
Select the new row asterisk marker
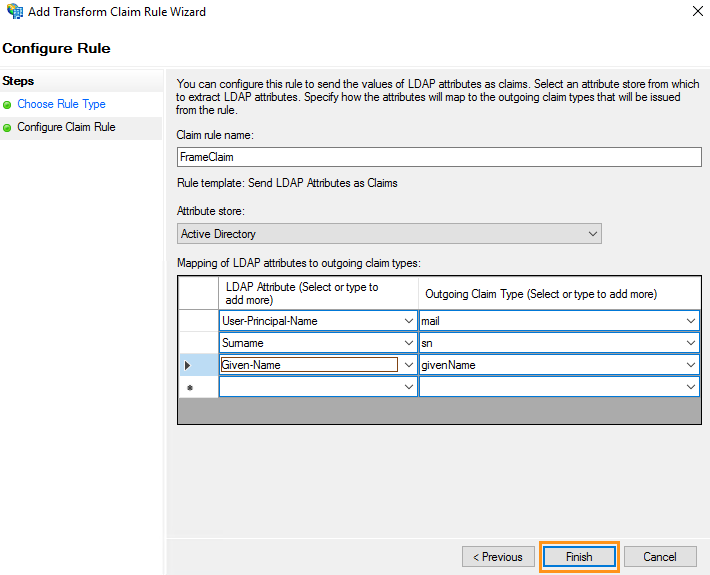188,386
